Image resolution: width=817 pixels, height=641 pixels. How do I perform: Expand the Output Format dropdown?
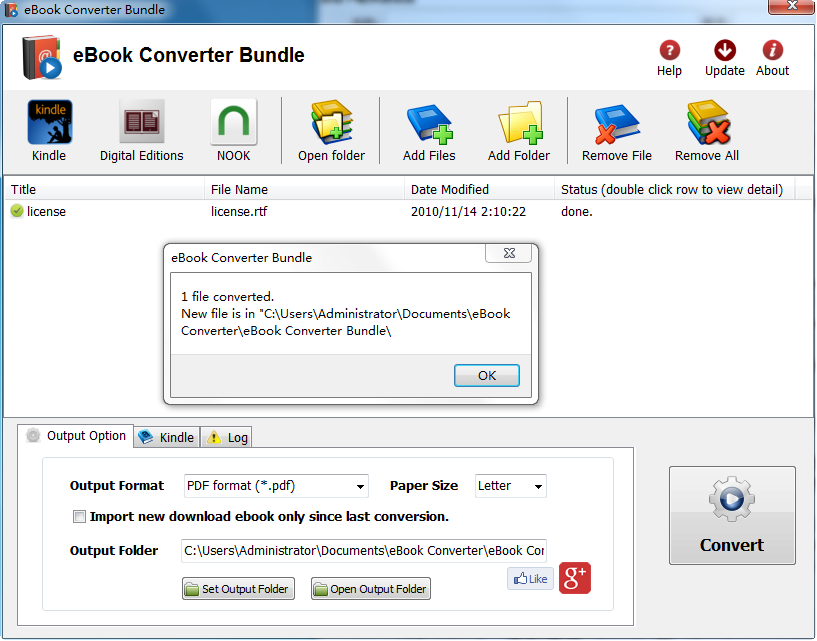(x=360, y=487)
